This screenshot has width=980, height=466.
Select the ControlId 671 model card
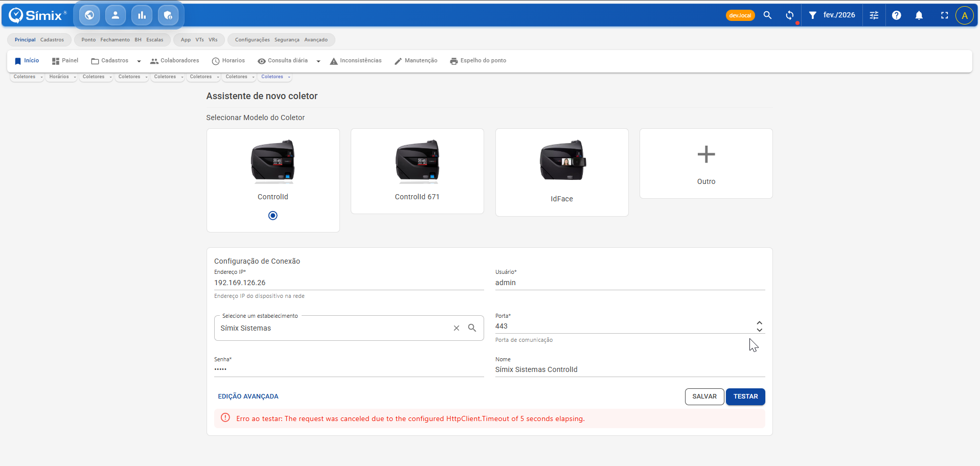(x=417, y=171)
